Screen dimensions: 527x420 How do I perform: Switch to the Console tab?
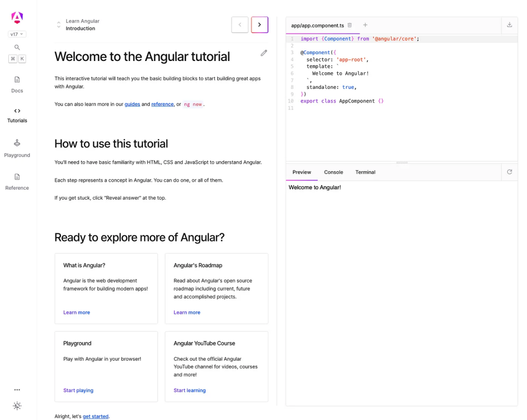333,172
